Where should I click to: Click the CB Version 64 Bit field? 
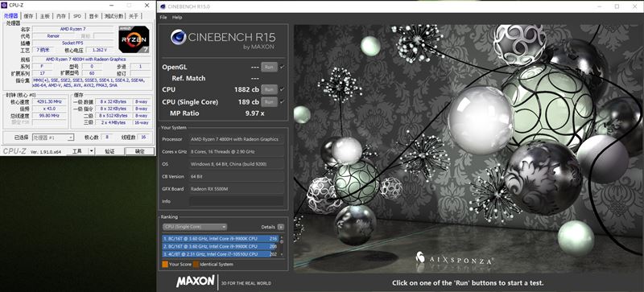point(236,176)
